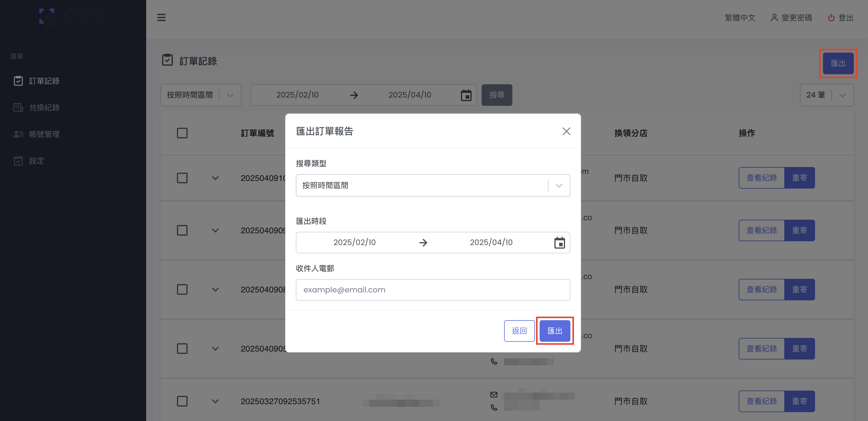Click 重寄 for order 2025040908
The width and height of the screenshot is (868, 421).
[x=799, y=290]
